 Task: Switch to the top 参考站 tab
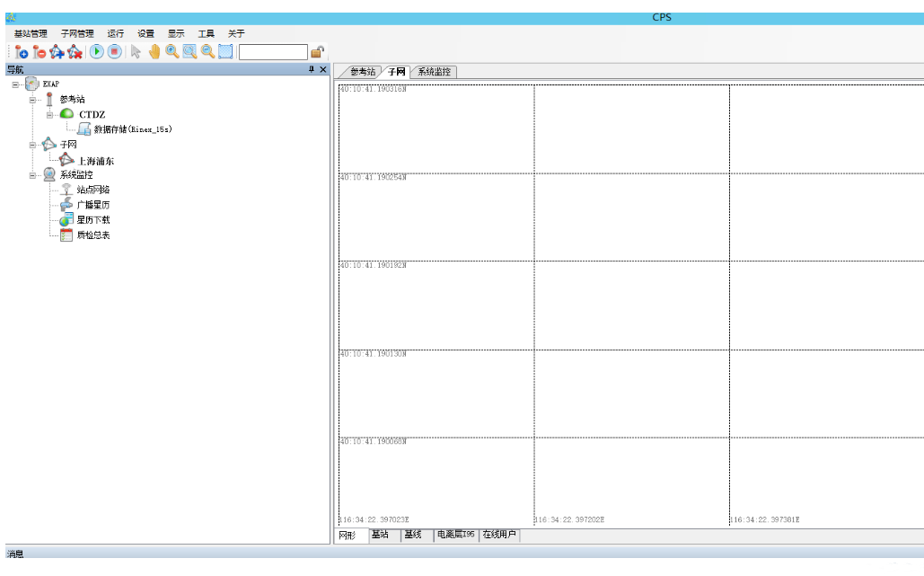363,72
